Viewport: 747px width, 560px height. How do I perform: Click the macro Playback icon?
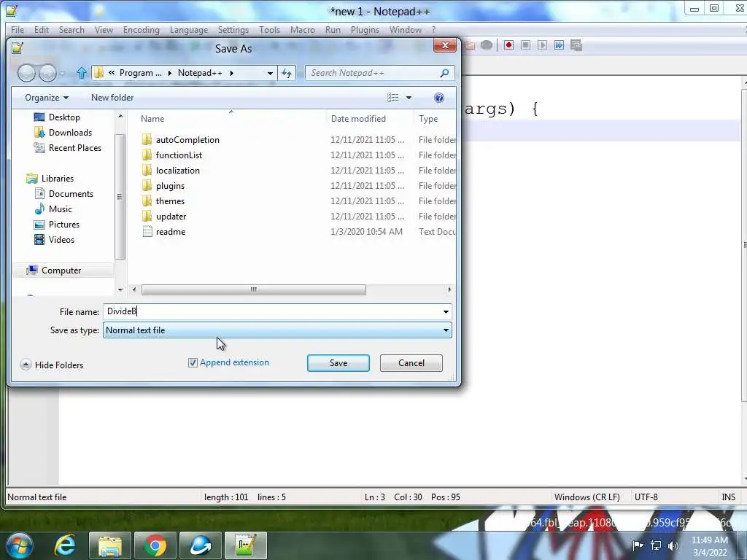pos(542,45)
